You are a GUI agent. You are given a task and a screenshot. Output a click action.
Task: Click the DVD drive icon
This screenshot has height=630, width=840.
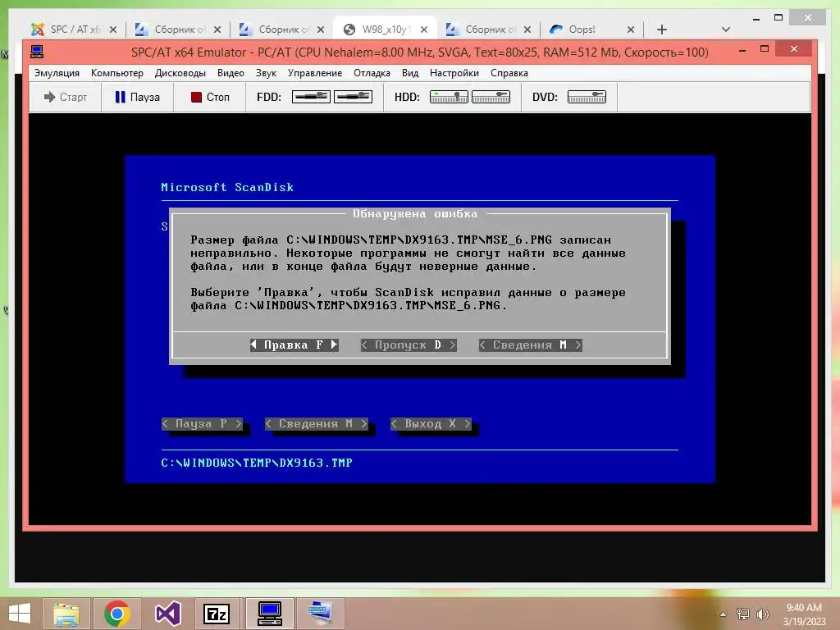(x=587, y=97)
